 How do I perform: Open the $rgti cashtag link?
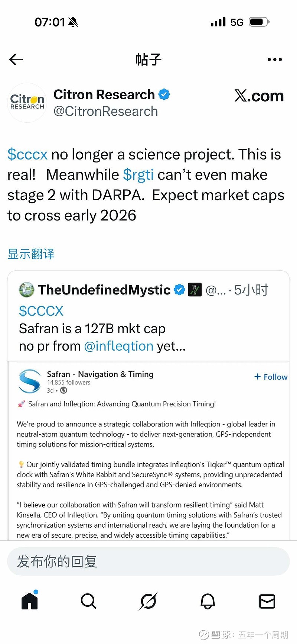coord(138,175)
